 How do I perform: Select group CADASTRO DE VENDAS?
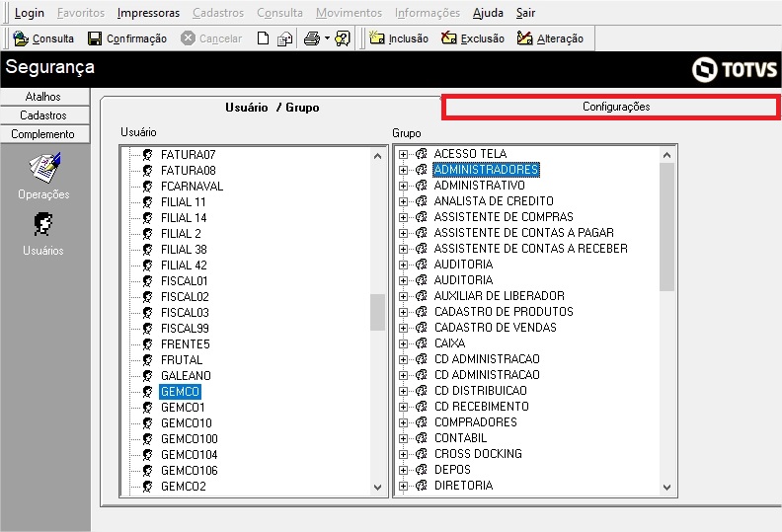[496, 328]
